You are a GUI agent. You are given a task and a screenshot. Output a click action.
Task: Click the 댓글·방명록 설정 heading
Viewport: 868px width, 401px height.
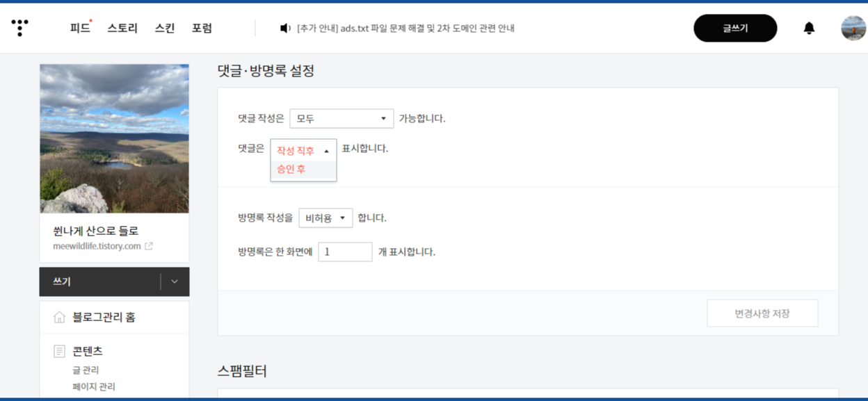[x=266, y=70]
